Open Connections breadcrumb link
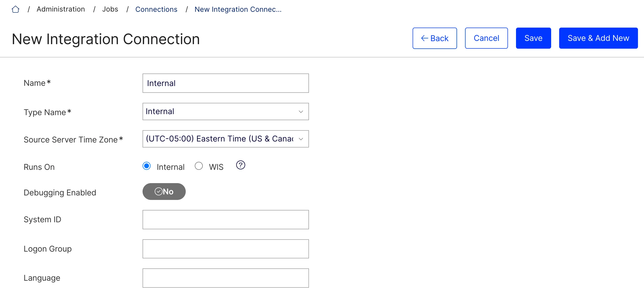This screenshot has width=644, height=294. [x=156, y=9]
